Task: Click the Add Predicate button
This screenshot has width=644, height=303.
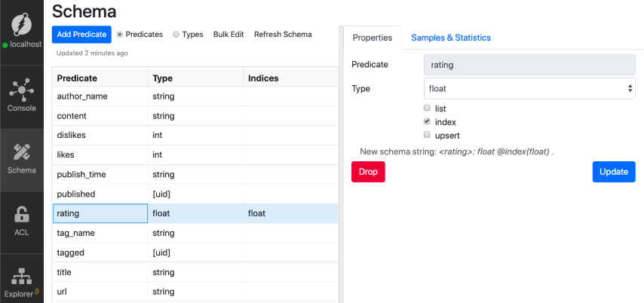Action: coord(81,35)
